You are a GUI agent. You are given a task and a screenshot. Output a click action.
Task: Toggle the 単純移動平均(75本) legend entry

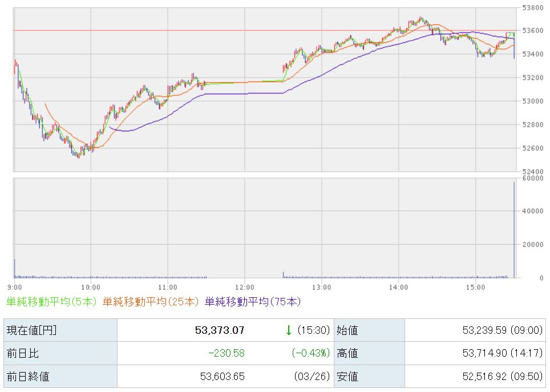coord(252,301)
